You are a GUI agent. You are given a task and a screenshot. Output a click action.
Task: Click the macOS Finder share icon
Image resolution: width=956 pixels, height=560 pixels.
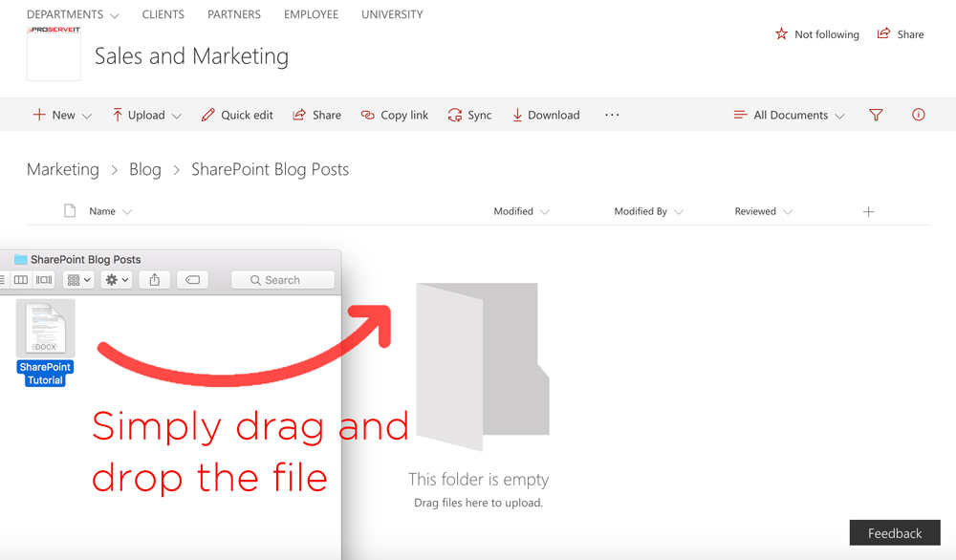(x=154, y=279)
